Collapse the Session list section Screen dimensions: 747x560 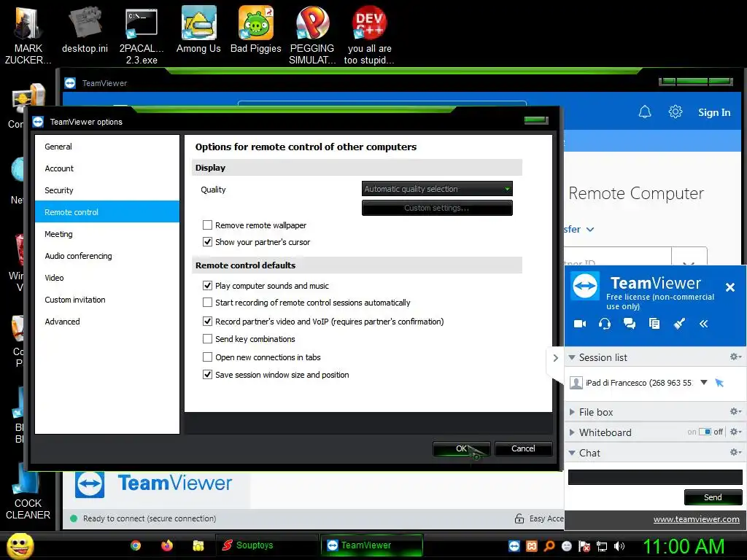pos(572,357)
